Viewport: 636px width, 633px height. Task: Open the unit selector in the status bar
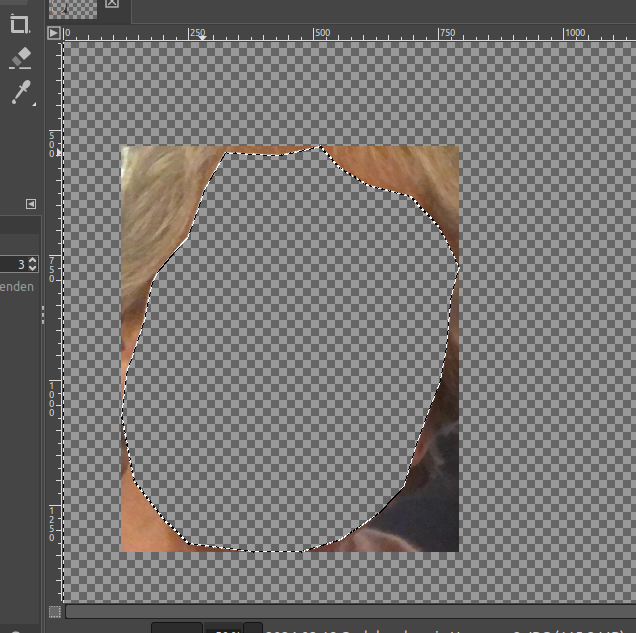178,629
